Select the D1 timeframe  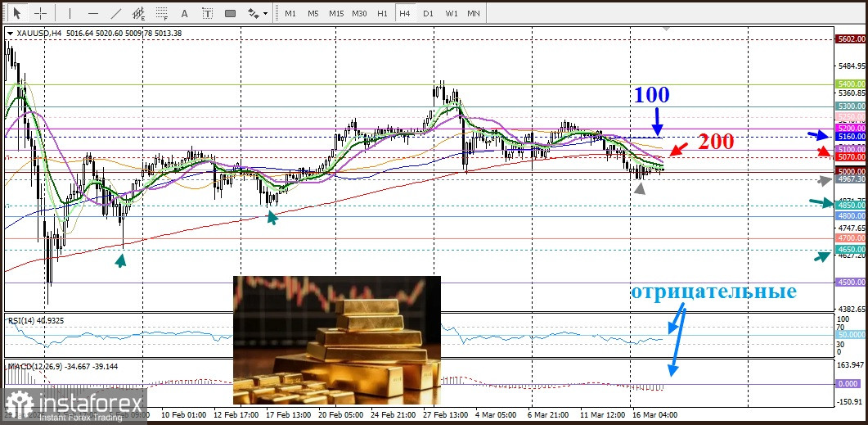(428, 13)
